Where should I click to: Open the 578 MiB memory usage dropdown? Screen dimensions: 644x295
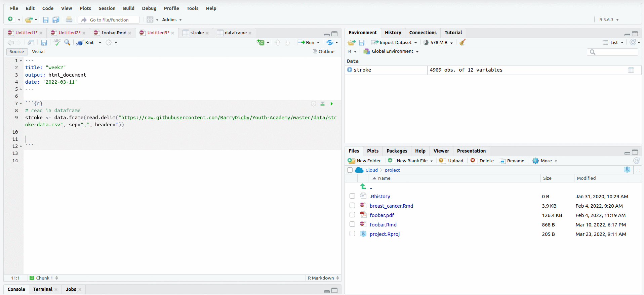click(438, 42)
